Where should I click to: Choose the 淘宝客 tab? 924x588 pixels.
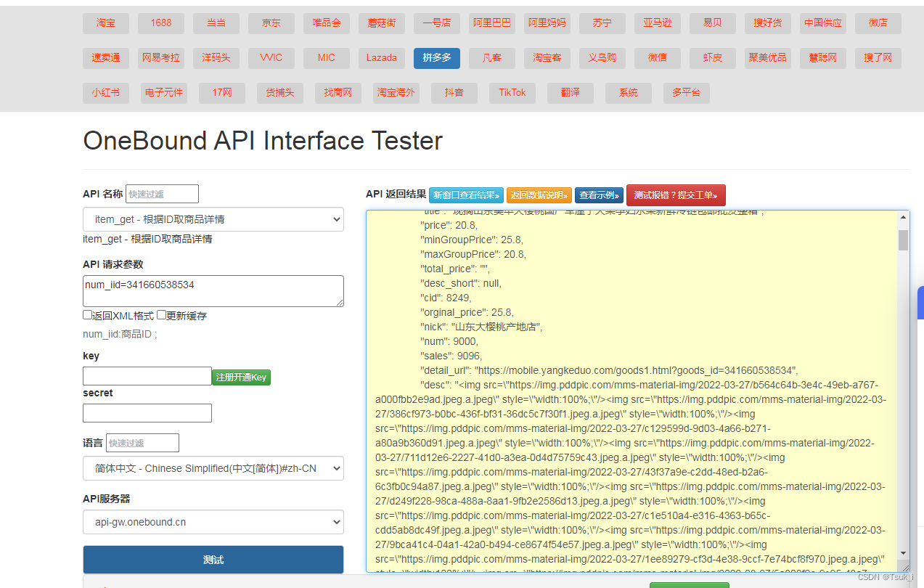coord(547,58)
